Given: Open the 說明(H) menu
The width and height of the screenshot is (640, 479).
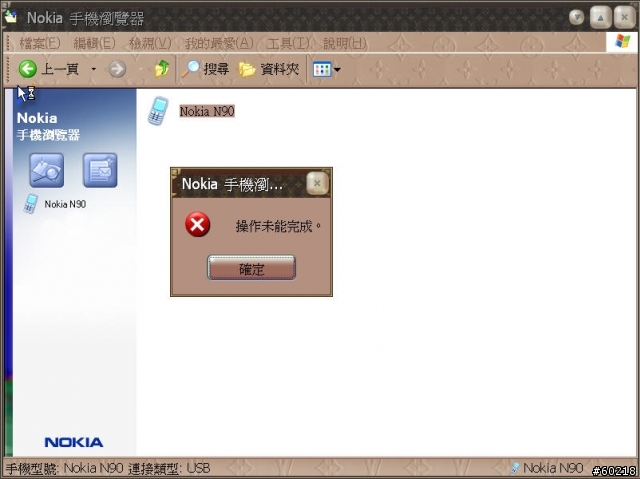Looking at the screenshot, I should 345,43.
